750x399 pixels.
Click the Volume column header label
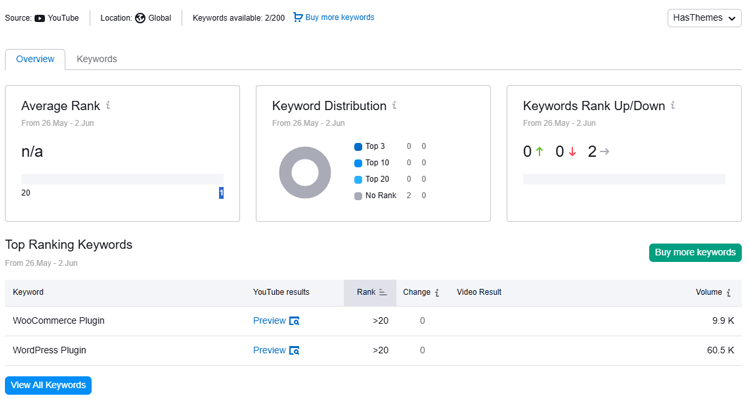click(709, 292)
